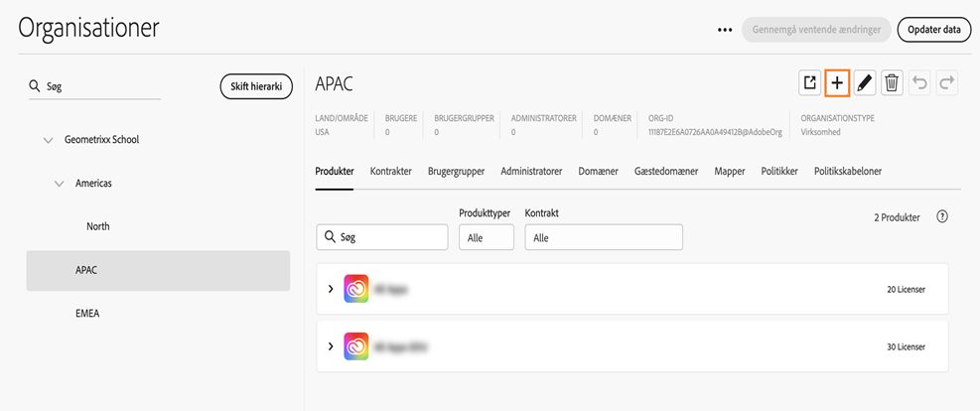Focus the left organization search field
The width and height of the screenshot is (980, 411).
(x=94, y=86)
